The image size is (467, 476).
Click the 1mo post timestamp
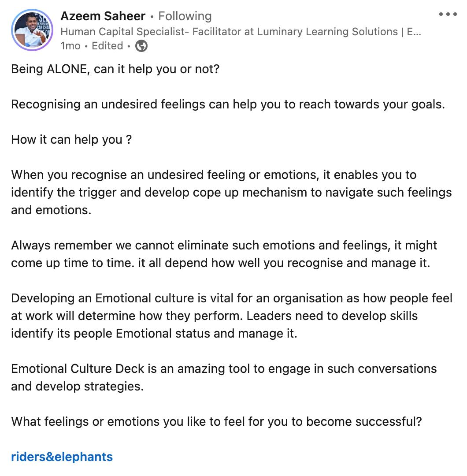[x=70, y=46]
